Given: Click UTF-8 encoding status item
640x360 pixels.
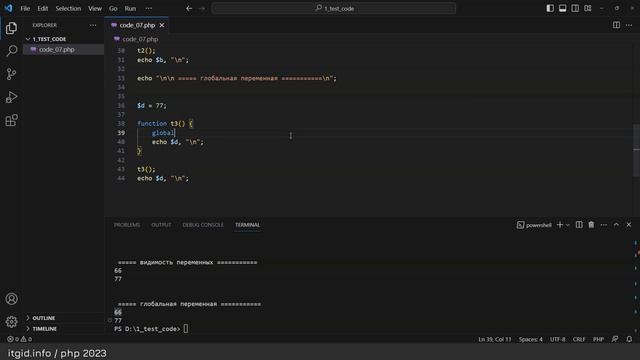Looking at the screenshot, I should click(x=558, y=339).
